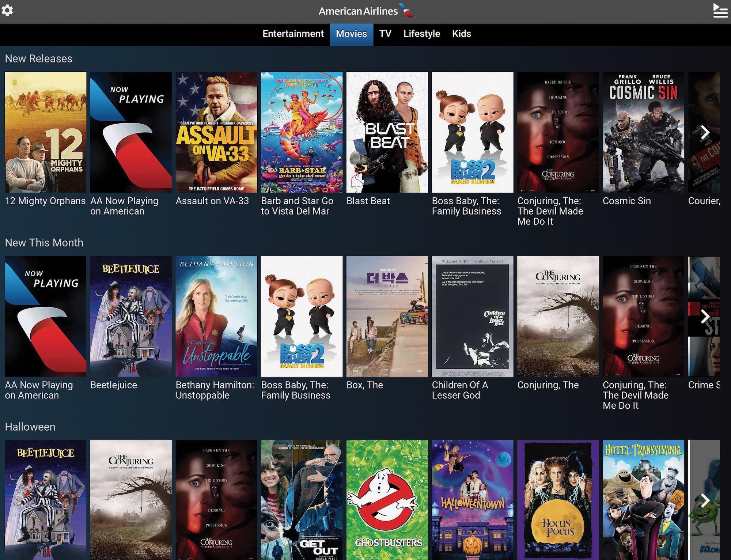Click the '12 Mighty Orphans' title text
Screen dimensions: 731x560
(x=45, y=201)
